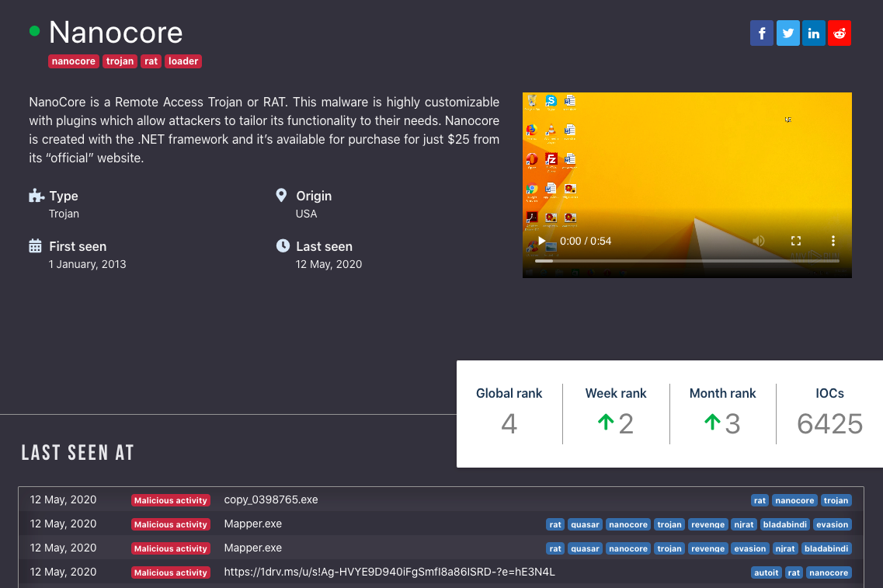Image resolution: width=883 pixels, height=588 pixels.
Task: Click the Type puzzle icon
Action: (x=36, y=196)
